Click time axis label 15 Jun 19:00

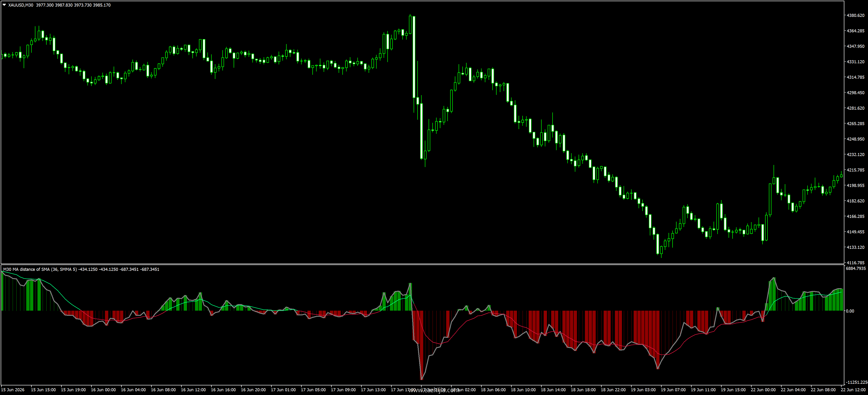click(x=73, y=390)
